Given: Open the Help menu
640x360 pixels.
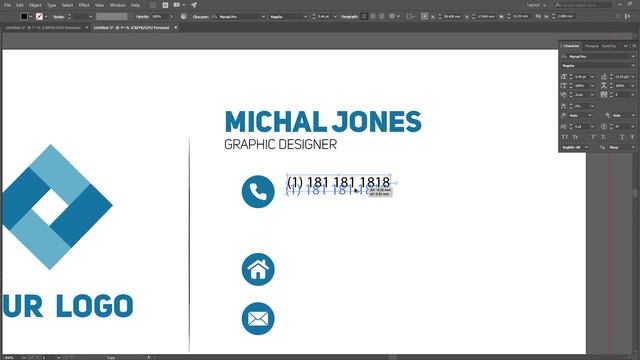Looking at the screenshot, I should [x=135, y=5].
